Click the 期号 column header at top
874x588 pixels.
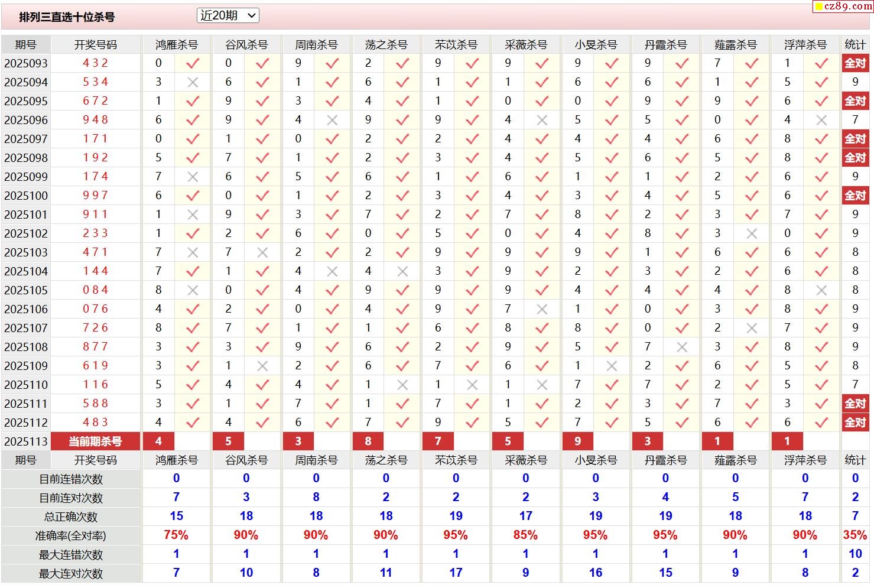click(26, 44)
